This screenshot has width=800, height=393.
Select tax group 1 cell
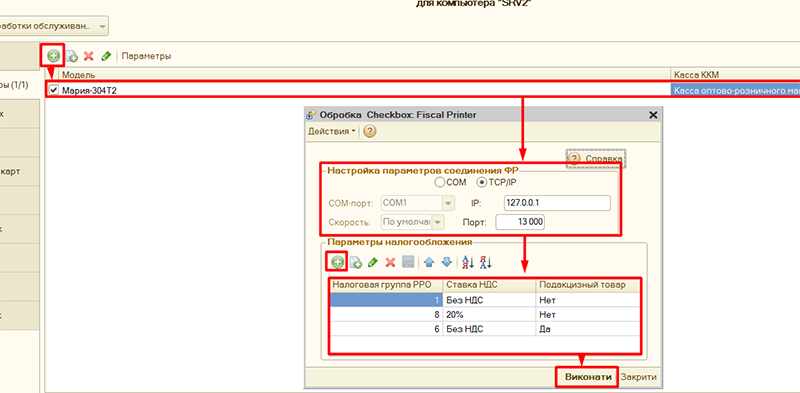[386, 300]
